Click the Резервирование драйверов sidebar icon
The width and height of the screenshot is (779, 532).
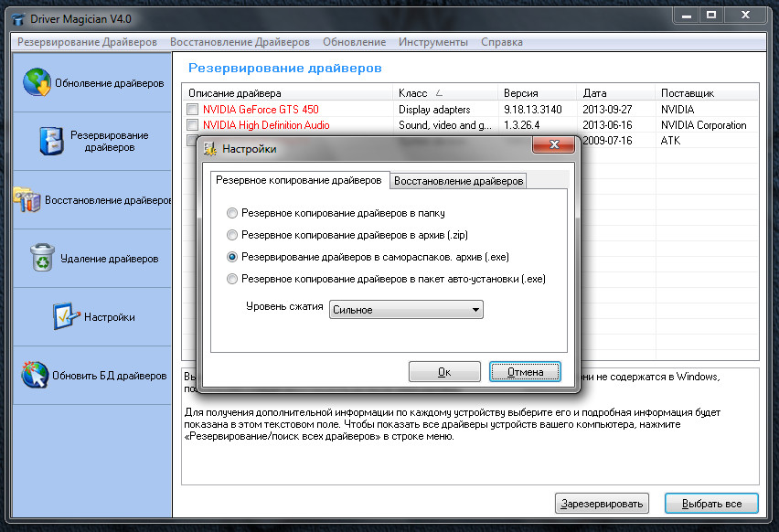52,141
